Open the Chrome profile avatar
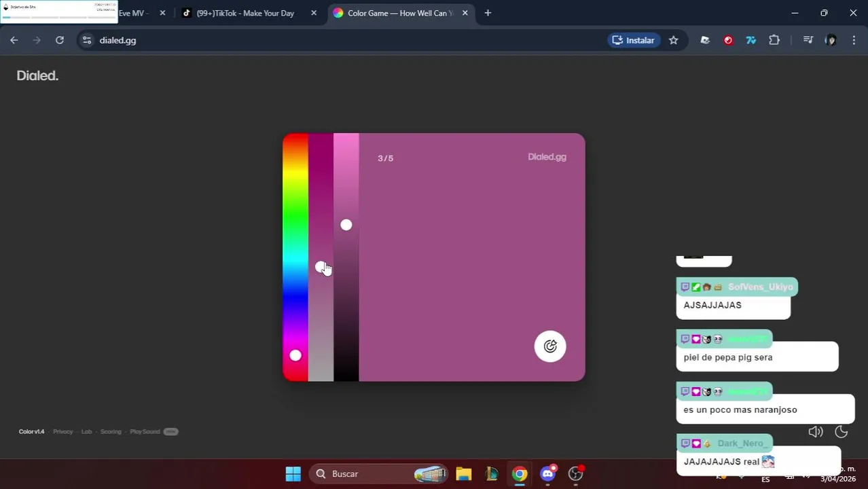 click(831, 40)
